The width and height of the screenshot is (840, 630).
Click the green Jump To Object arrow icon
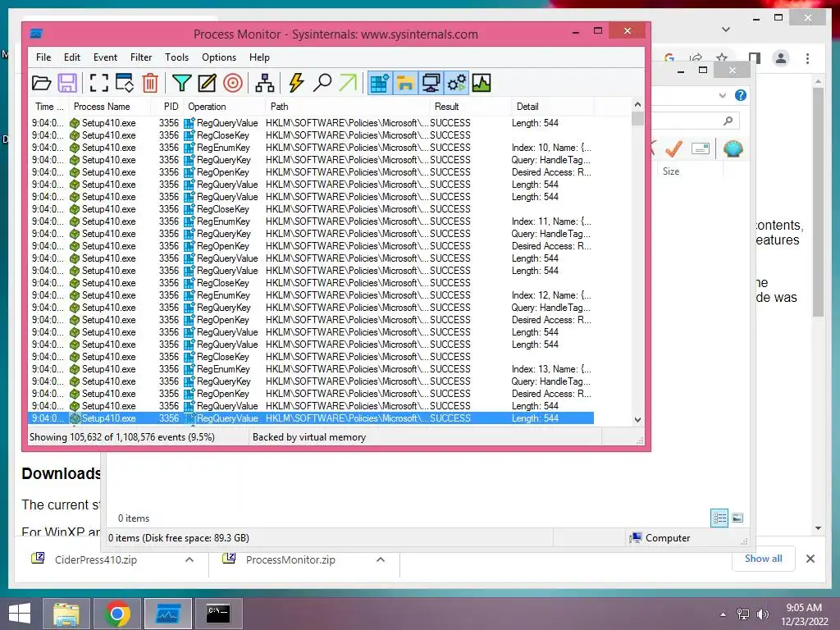pos(348,83)
